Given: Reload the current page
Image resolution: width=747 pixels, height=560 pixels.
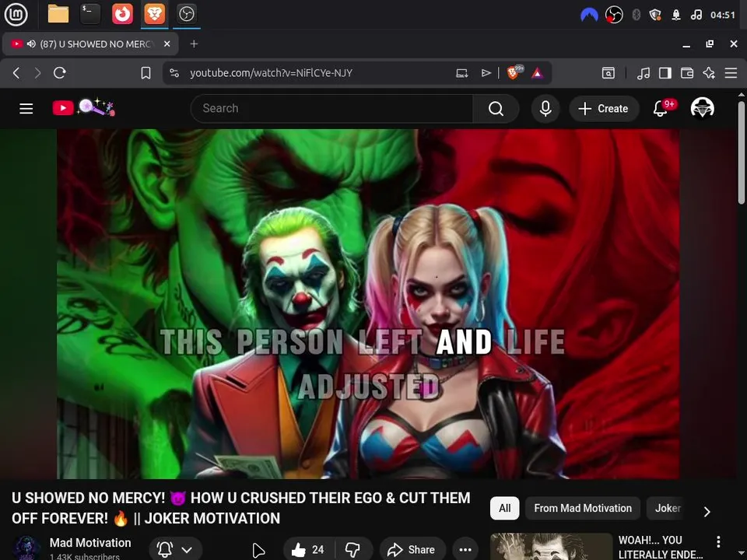Looking at the screenshot, I should 60,73.
